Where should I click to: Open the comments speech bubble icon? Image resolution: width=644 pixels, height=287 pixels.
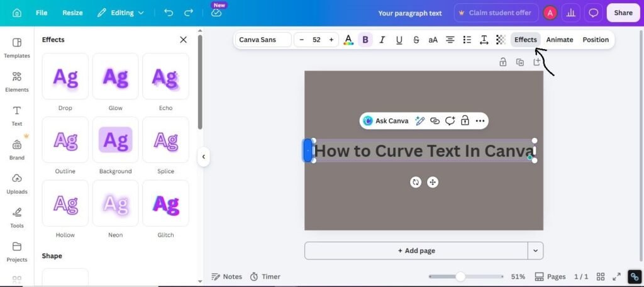pyautogui.click(x=594, y=13)
